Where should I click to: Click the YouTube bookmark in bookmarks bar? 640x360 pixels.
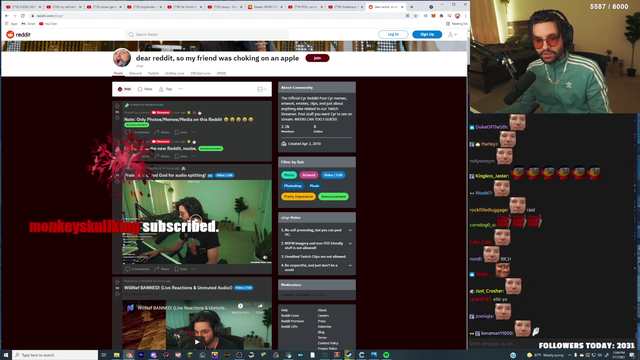point(48,24)
